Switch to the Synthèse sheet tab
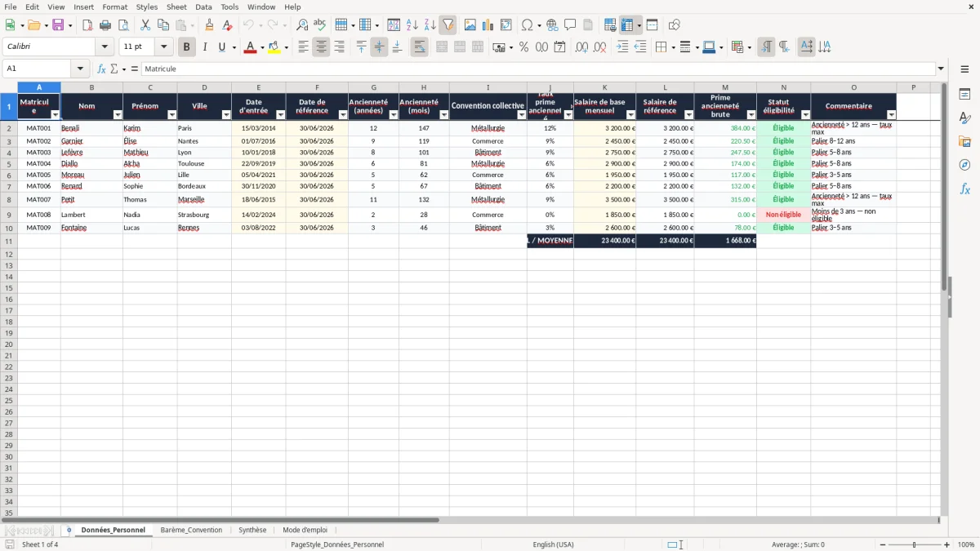The image size is (980, 551). point(252,530)
